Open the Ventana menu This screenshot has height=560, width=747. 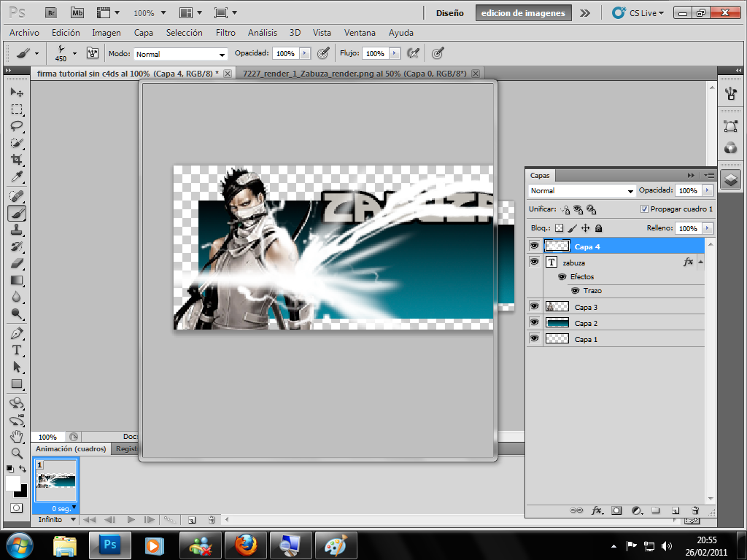pyautogui.click(x=360, y=32)
